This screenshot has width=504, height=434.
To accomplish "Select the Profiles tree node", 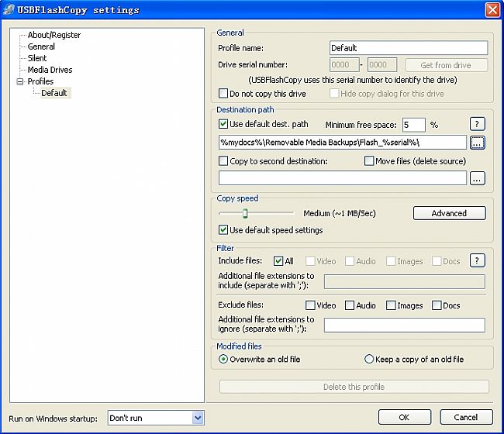I will [40, 81].
